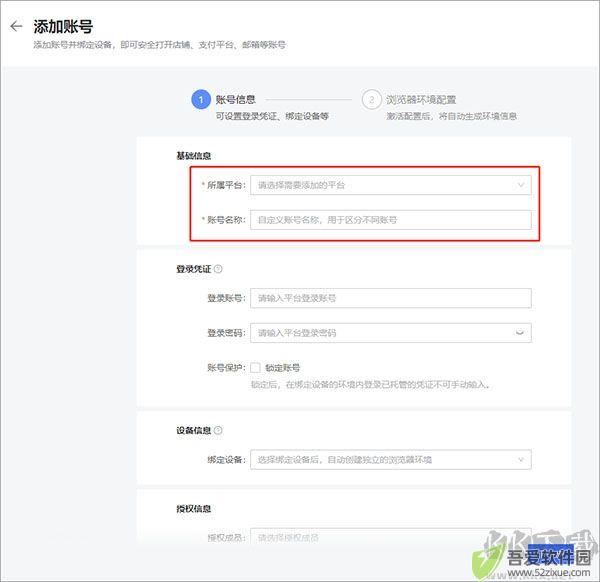Open help icon beside 设备信息
Screen dimensions: 600x582
click(x=218, y=430)
